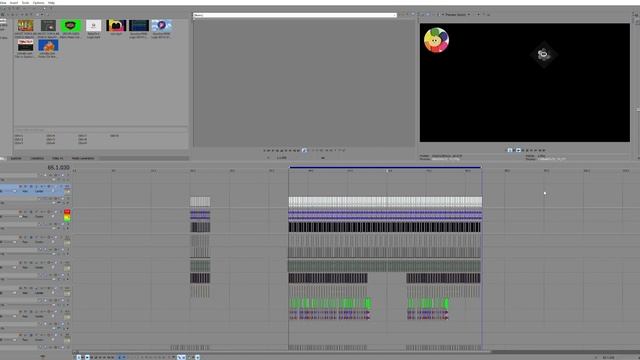
Task: Select the yellow-and-pink gradient media thumbnail
Action: [x=116, y=26]
